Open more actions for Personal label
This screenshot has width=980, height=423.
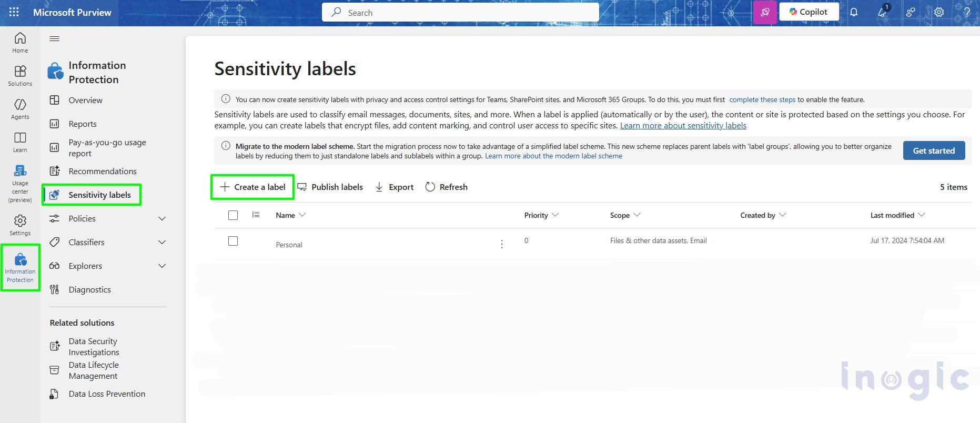(502, 244)
